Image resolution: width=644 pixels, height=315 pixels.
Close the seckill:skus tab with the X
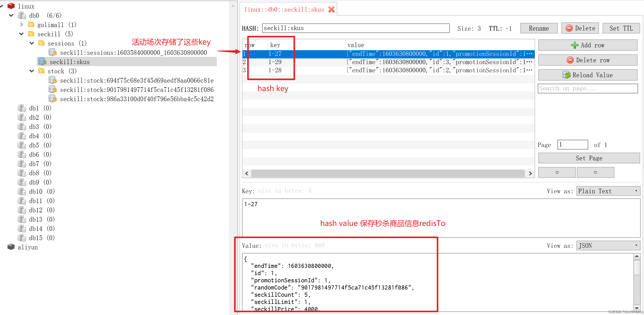[x=332, y=10]
